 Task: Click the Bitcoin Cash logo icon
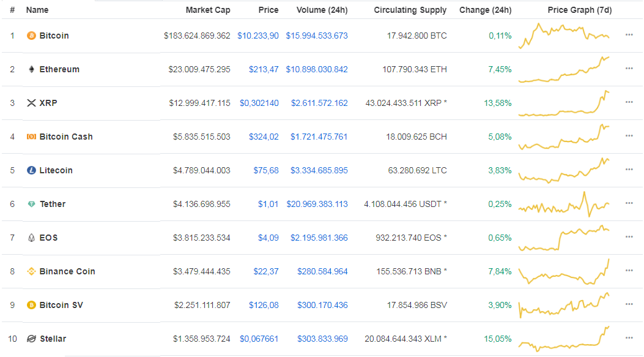pyautogui.click(x=31, y=137)
